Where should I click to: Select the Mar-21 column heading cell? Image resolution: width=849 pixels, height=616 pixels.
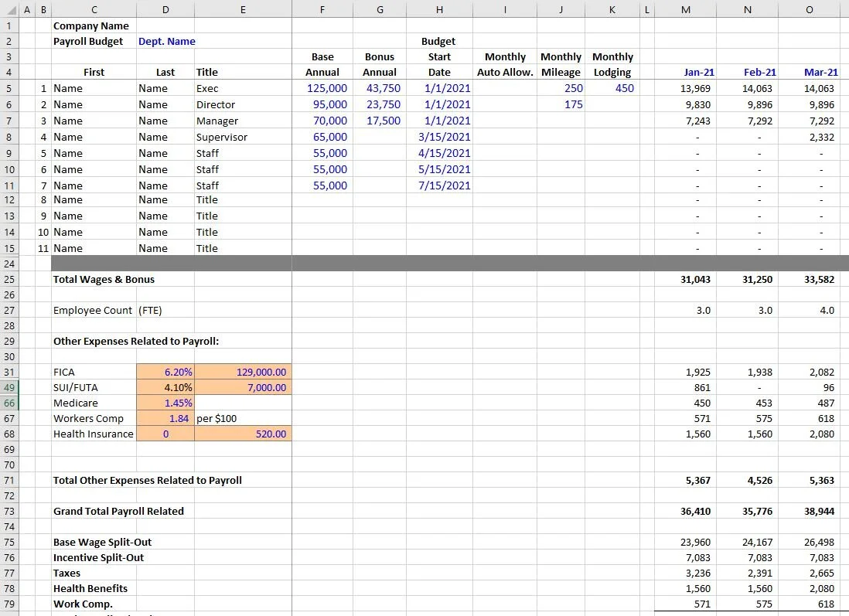click(810, 73)
